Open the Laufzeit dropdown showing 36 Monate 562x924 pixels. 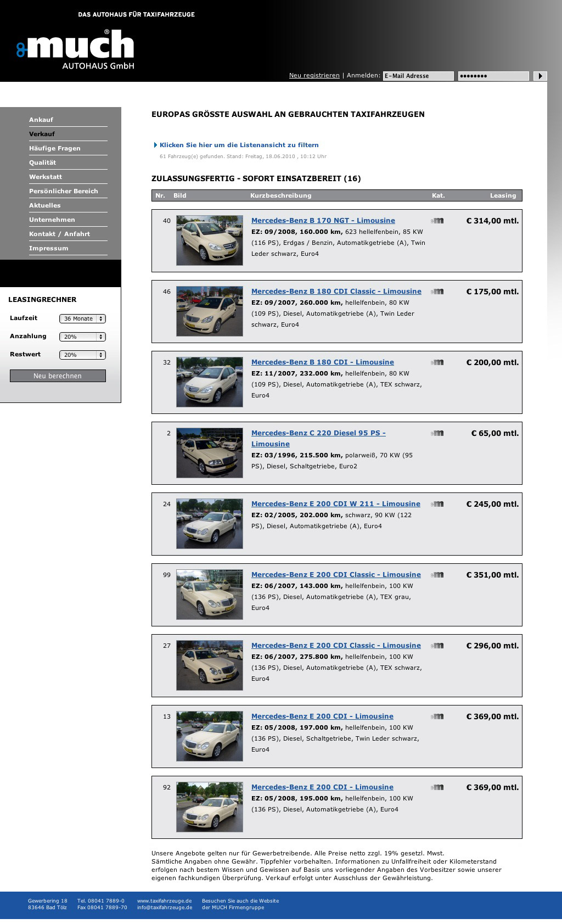click(82, 318)
